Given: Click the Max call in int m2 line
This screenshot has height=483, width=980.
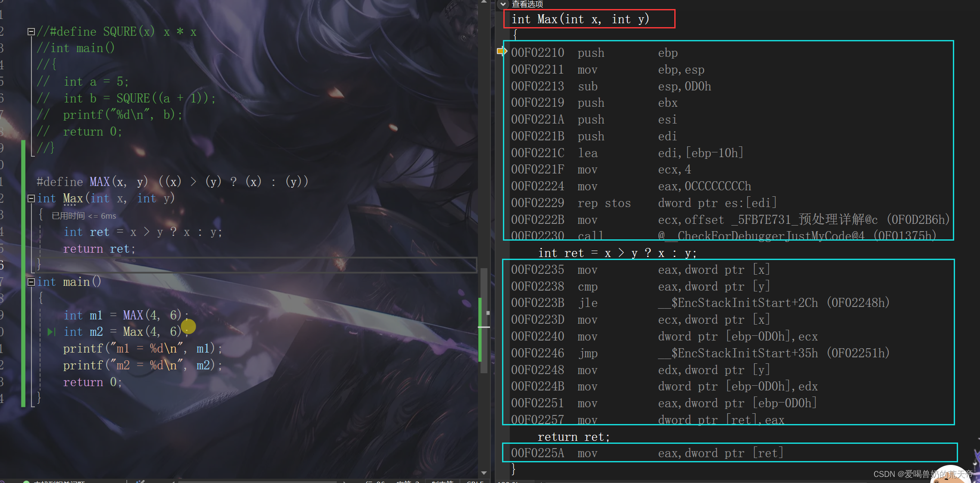Looking at the screenshot, I should pyautogui.click(x=133, y=331).
